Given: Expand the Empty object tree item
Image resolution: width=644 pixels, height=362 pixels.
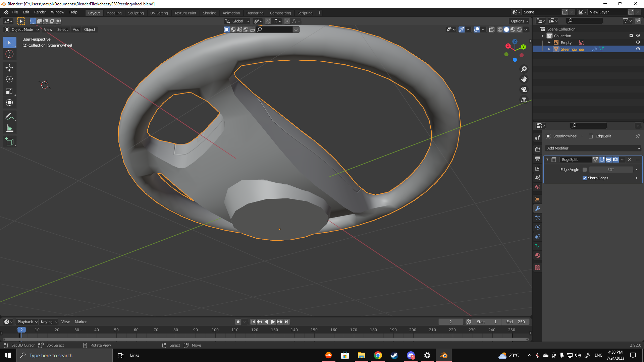Looking at the screenshot, I should pos(549,43).
